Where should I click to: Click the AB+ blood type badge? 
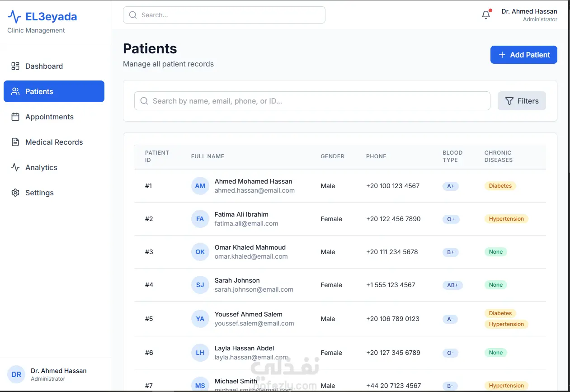[x=452, y=285]
